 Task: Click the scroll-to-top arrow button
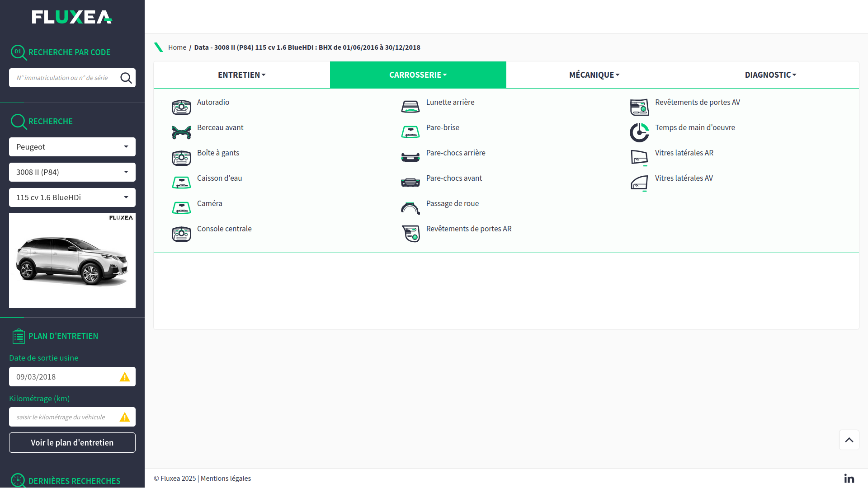(849, 440)
